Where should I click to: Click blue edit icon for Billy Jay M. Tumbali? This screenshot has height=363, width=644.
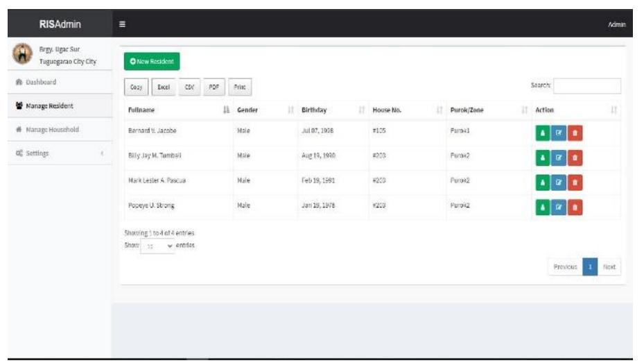(x=559, y=157)
